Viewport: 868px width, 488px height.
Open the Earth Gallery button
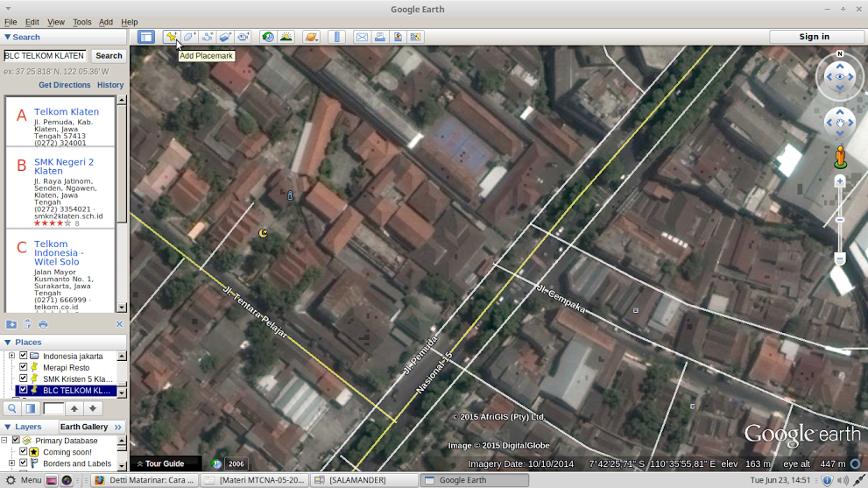pyautogui.click(x=90, y=427)
